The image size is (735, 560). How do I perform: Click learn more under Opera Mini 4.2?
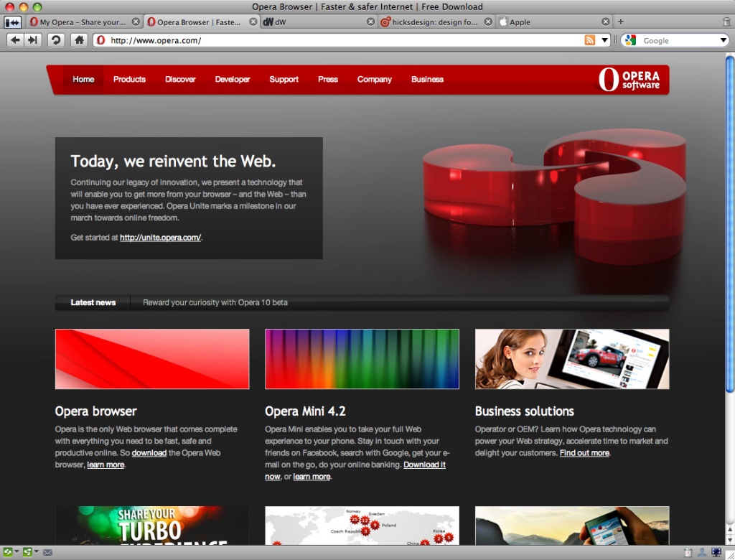point(312,477)
